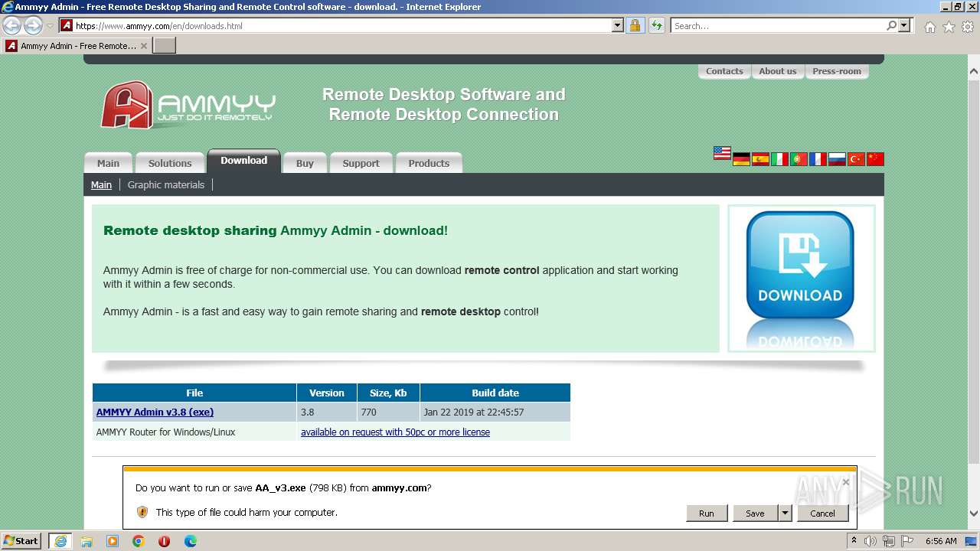This screenshot has width=980, height=551.
Task: Click the About us top link
Action: click(778, 71)
